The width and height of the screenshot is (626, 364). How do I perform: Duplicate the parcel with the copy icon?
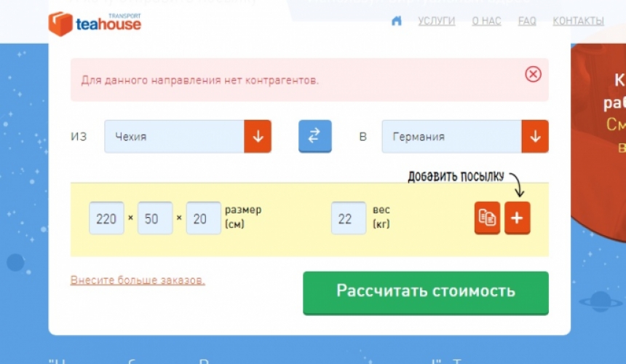click(487, 218)
